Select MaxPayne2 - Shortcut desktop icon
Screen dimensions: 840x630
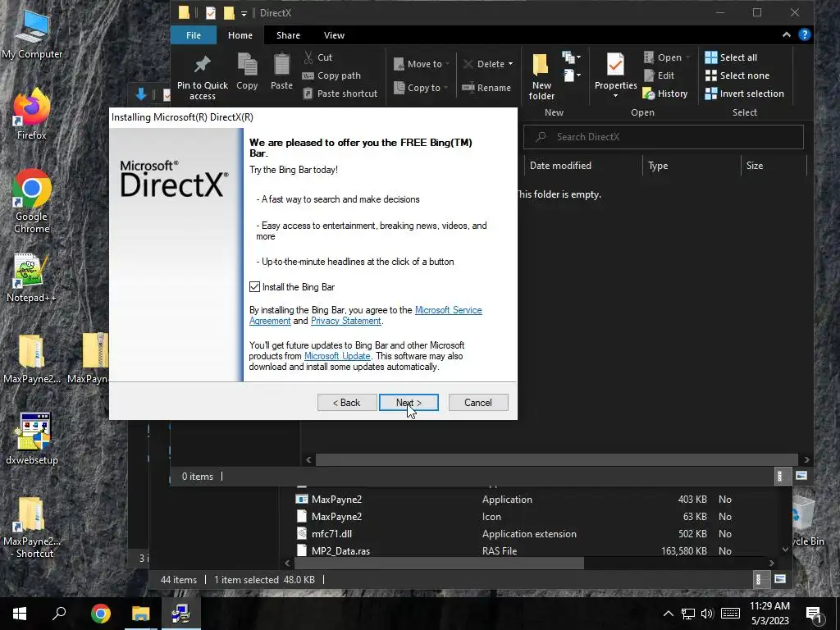coord(32,527)
